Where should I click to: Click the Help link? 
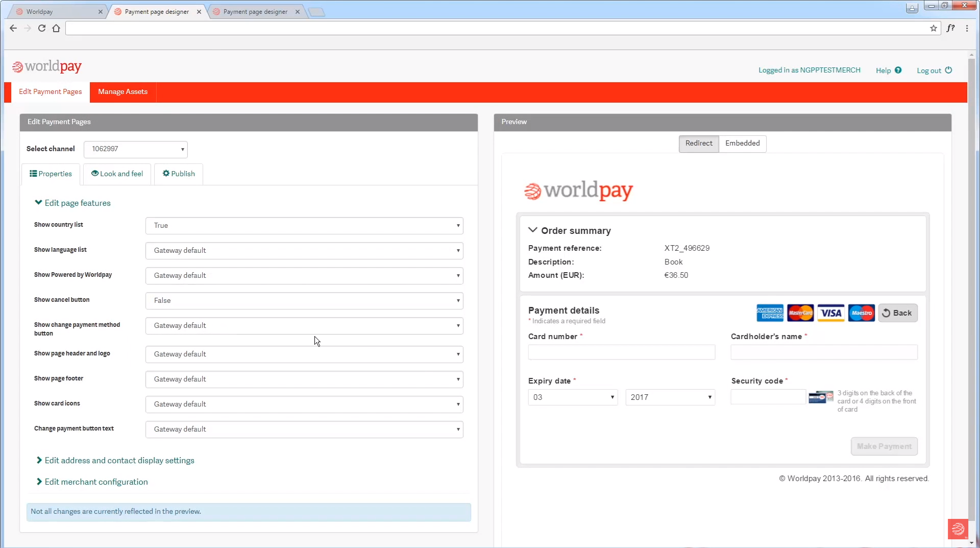884,70
